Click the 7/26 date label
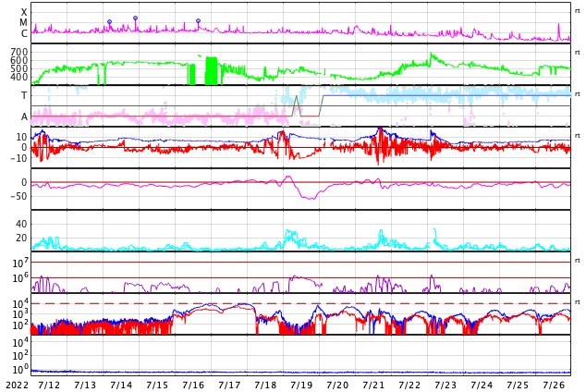586x392 pixels. (554, 386)
